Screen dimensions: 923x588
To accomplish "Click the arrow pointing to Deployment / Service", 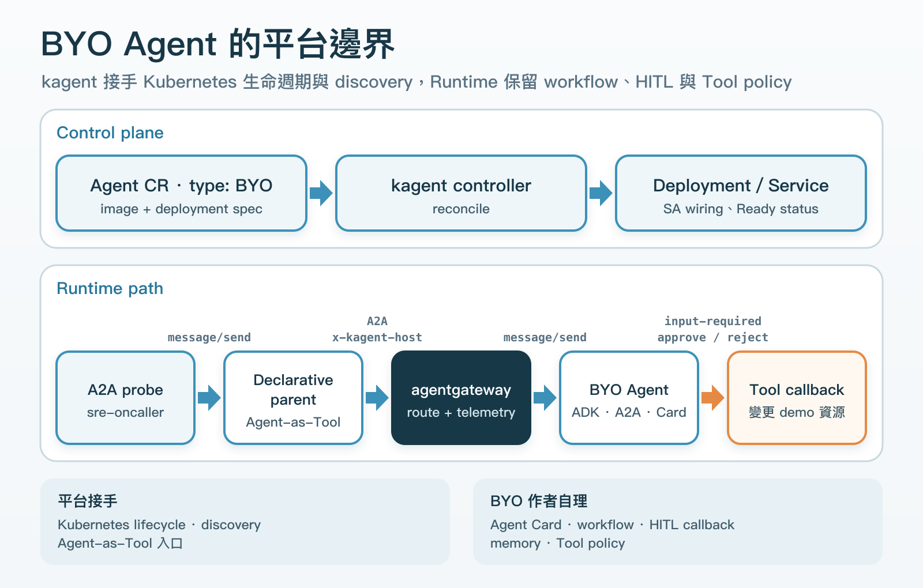I will coord(601,193).
